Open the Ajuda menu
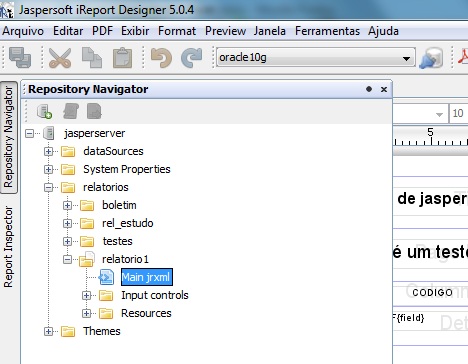This screenshot has height=364, width=468. coord(383,31)
